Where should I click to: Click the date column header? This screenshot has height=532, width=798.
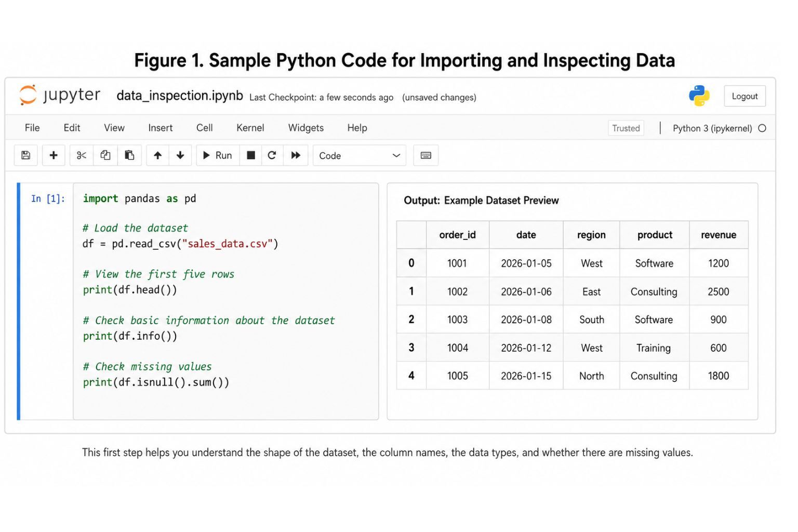tap(526, 235)
